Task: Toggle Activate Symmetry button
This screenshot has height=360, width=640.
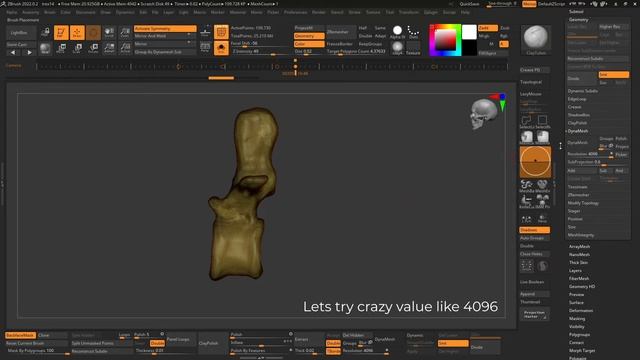Action: [165, 29]
